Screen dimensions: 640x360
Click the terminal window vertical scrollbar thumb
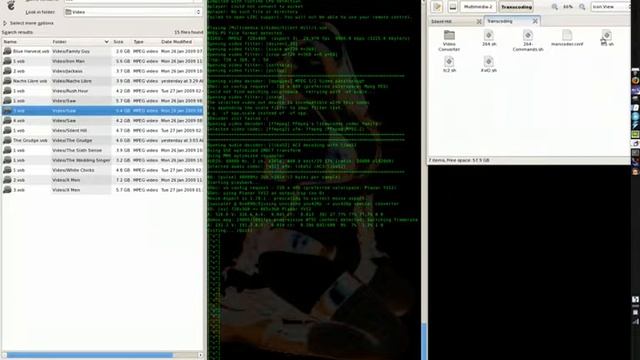click(x=424, y=341)
